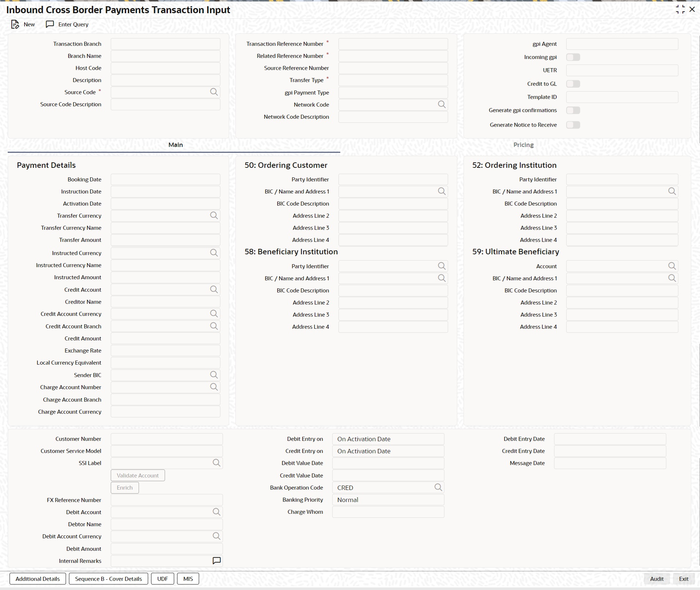Open the Debit Entry on dropdown
This screenshot has width=700, height=590.
(x=388, y=439)
